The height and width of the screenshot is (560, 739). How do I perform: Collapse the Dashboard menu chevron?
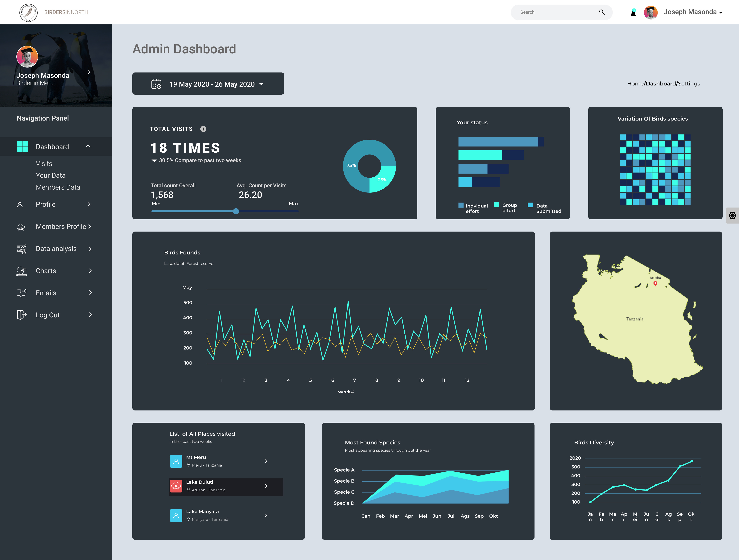[x=88, y=146]
